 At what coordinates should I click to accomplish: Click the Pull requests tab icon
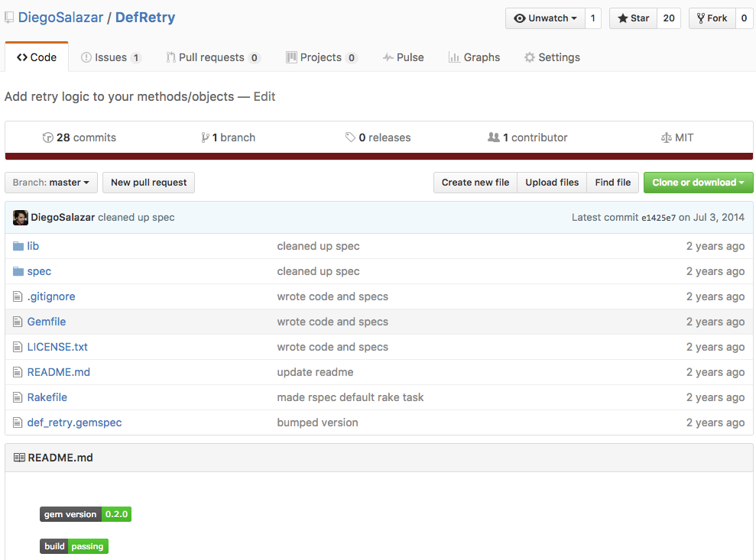[x=170, y=57]
